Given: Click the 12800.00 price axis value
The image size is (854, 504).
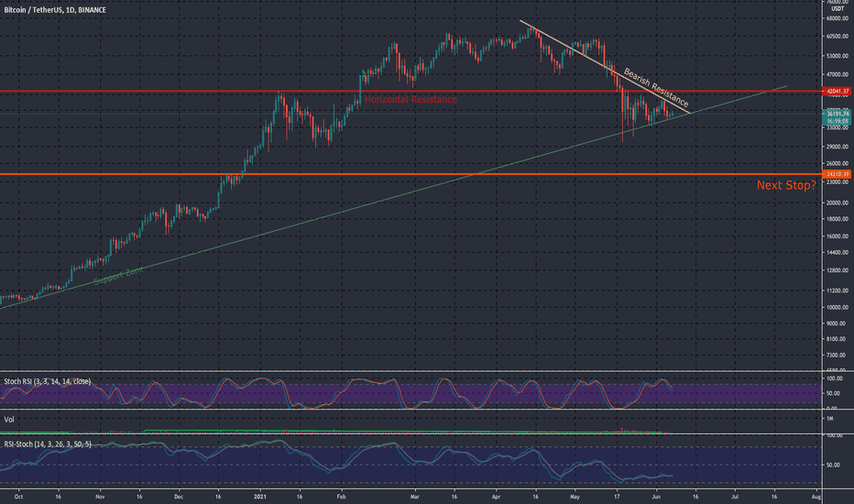Looking at the screenshot, I should tap(838, 270).
